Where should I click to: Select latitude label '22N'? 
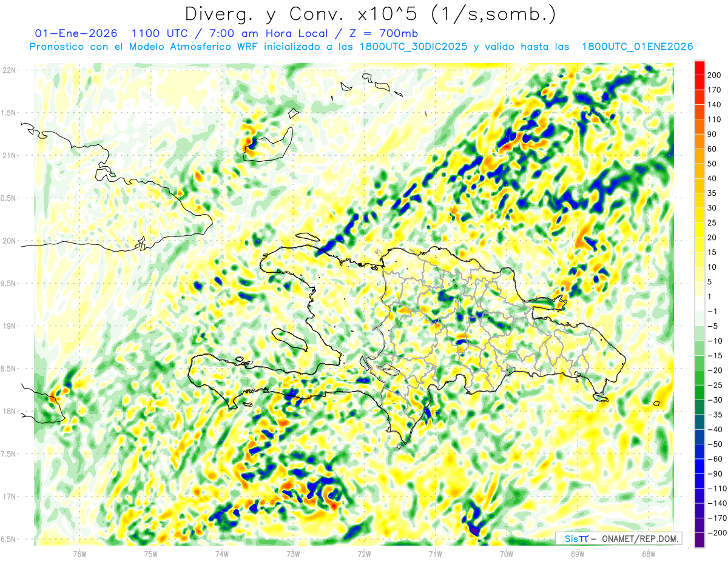pos(10,70)
